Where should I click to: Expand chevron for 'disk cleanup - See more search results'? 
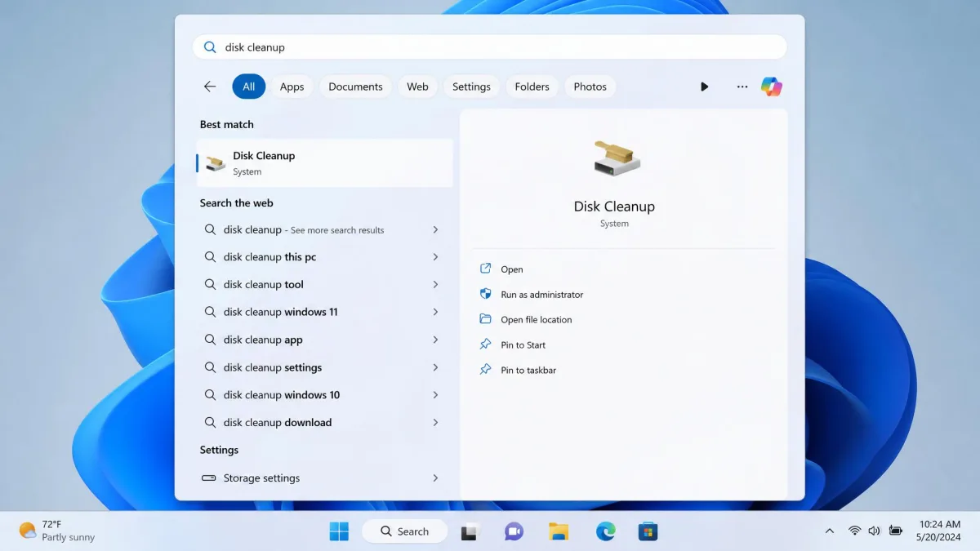(435, 230)
